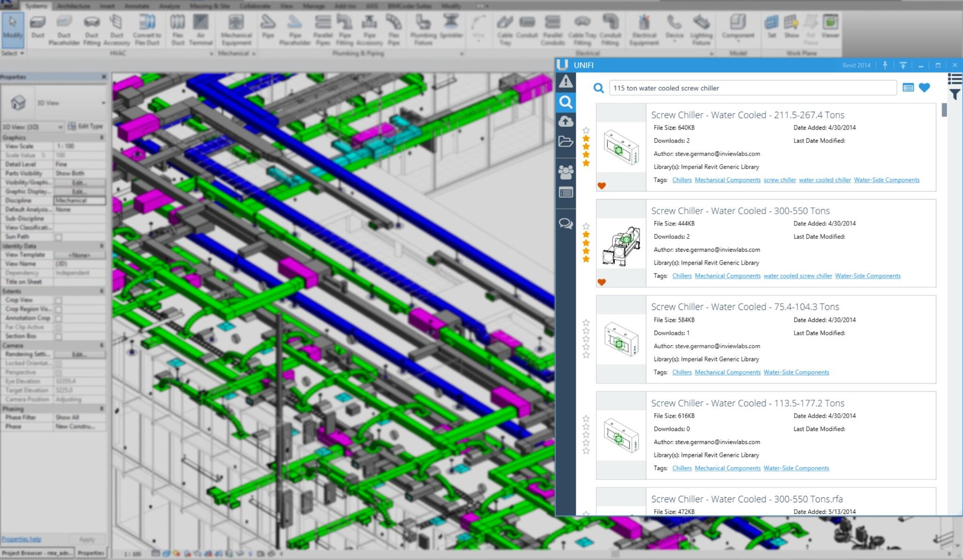Open UNIFI folder browse panel
Viewport: 963px width, 560px height.
tap(566, 141)
